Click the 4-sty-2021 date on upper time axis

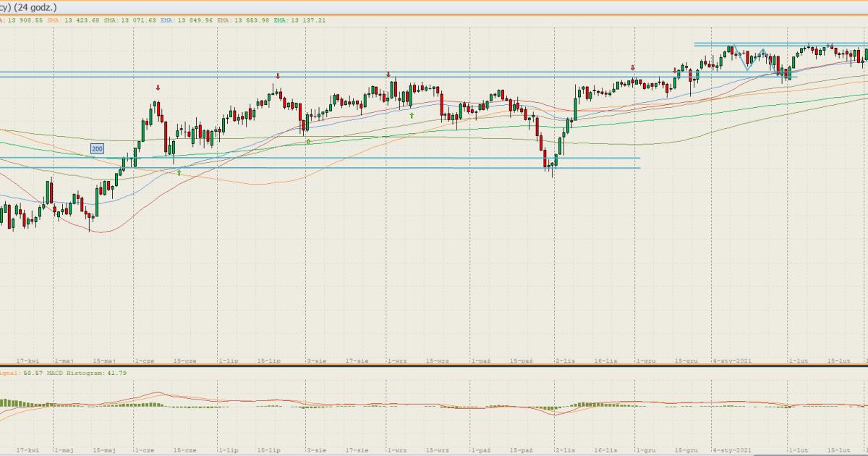pos(733,359)
